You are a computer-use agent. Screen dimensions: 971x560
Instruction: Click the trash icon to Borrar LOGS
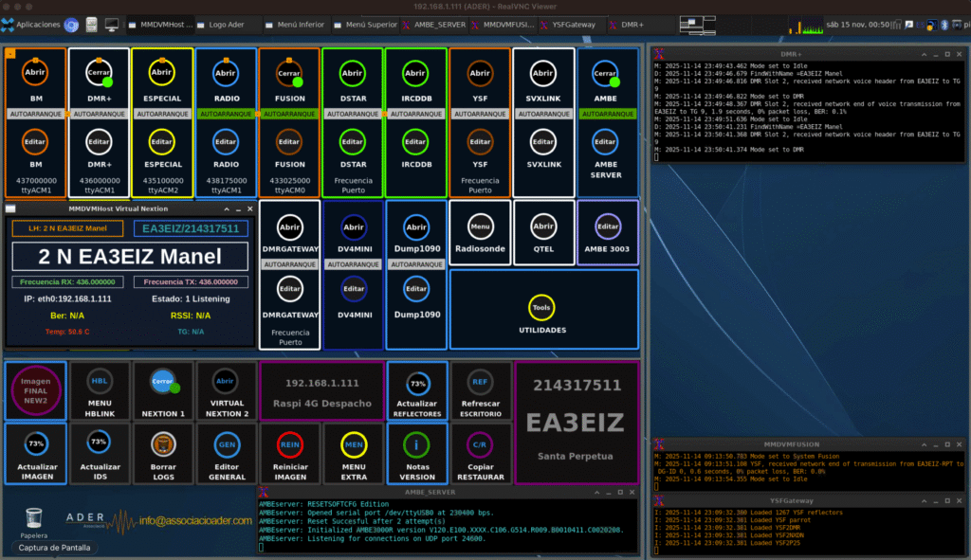pyautogui.click(x=163, y=446)
